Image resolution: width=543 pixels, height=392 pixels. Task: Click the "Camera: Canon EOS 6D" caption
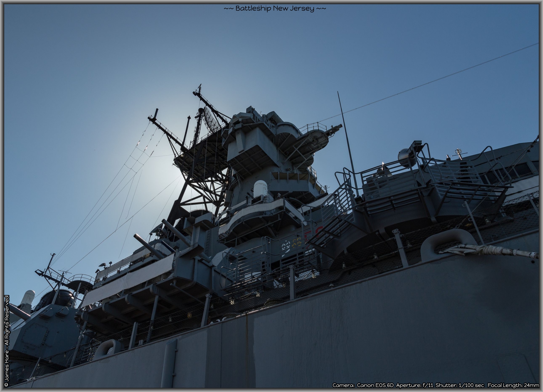[x=363, y=385]
